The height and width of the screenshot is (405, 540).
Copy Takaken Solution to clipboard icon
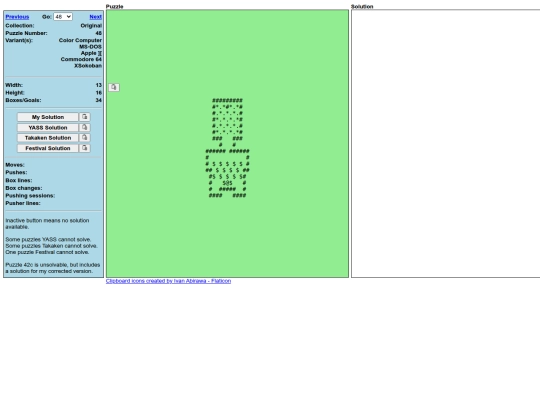(85, 138)
